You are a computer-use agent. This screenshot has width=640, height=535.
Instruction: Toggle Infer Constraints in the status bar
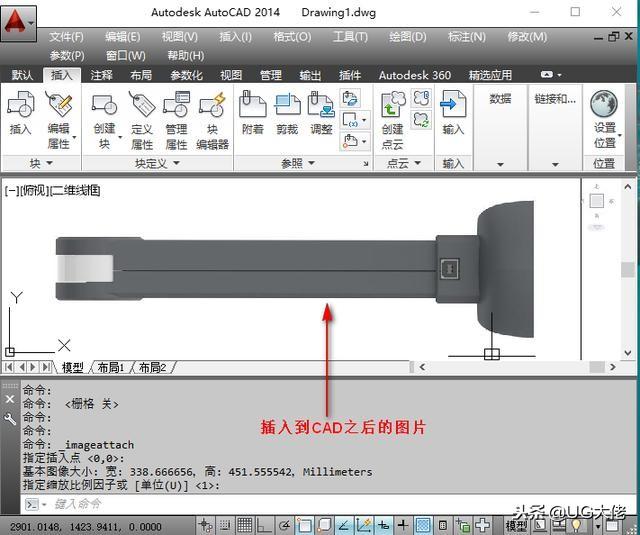(x=205, y=525)
